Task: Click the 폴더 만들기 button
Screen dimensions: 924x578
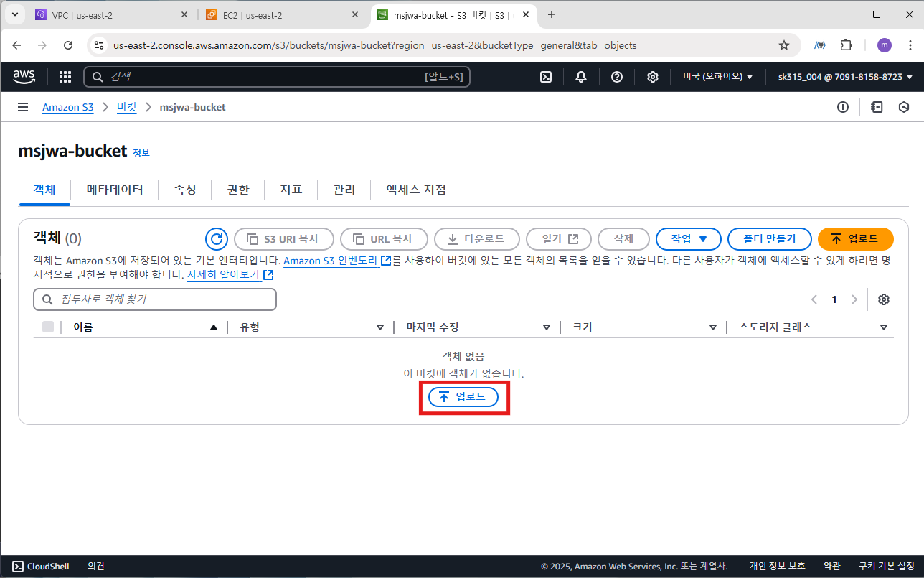Action: click(x=770, y=239)
